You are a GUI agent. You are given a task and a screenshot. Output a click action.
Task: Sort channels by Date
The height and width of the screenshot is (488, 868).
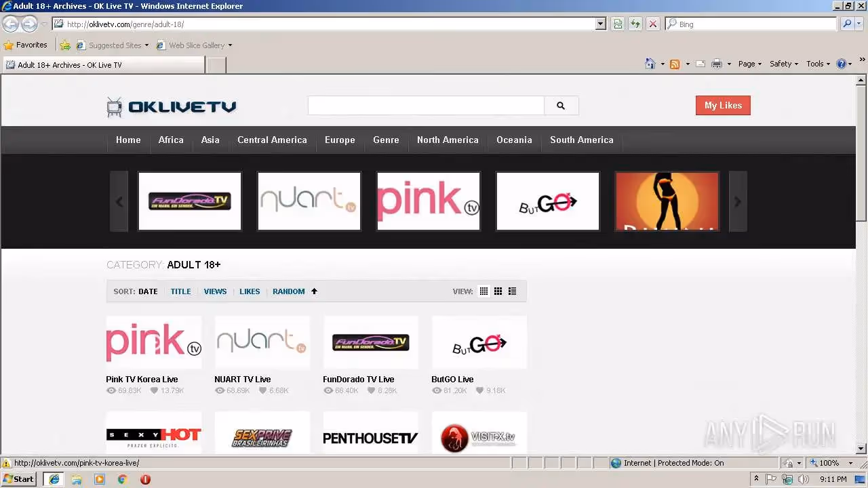coord(148,291)
